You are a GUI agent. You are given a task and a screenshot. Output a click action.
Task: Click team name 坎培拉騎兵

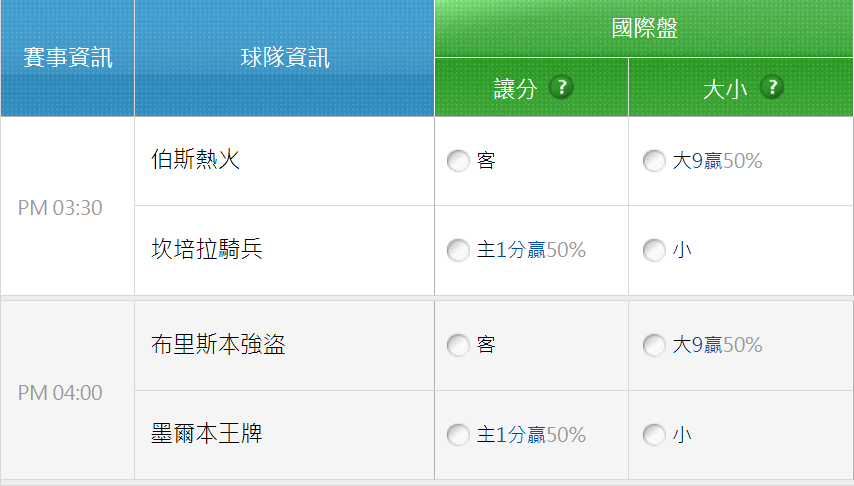click(207, 249)
